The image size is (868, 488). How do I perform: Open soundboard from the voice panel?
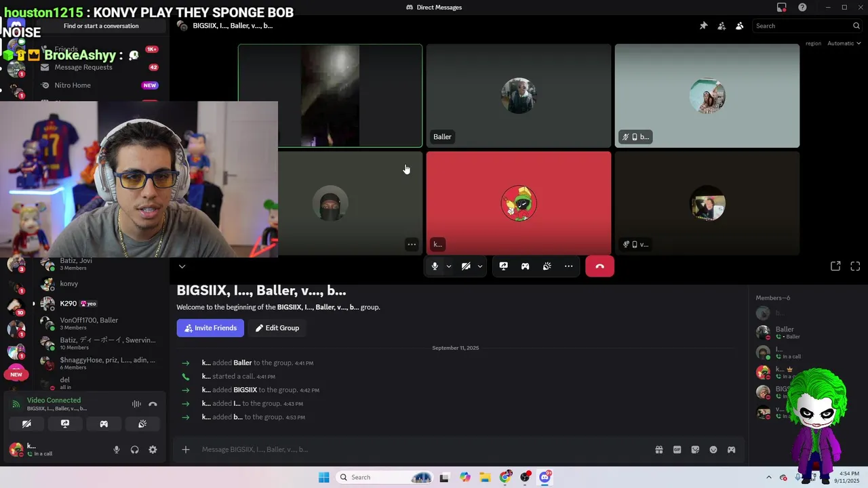[x=142, y=424]
